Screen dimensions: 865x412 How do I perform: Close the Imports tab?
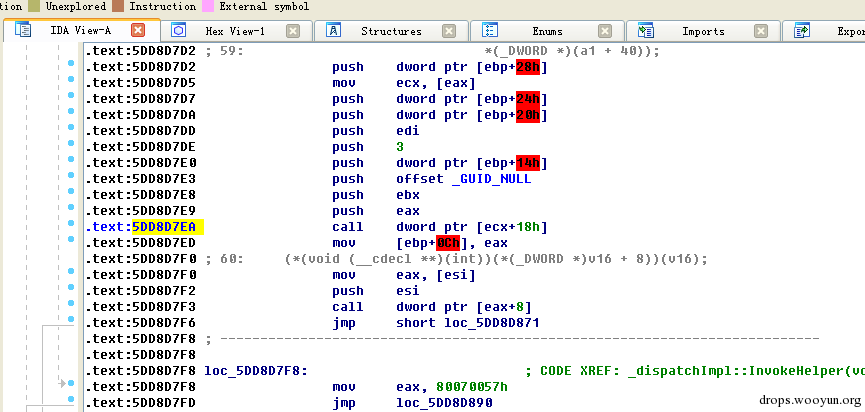(x=761, y=31)
